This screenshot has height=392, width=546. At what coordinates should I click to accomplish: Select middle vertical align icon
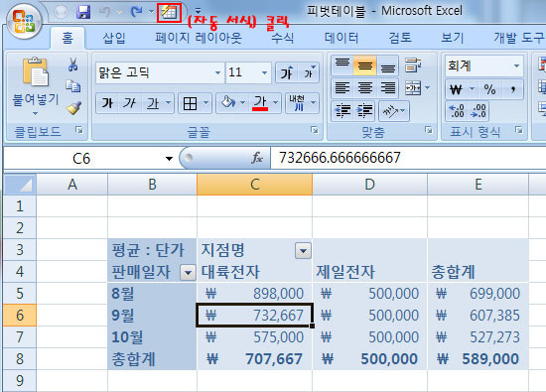[x=365, y=65]
